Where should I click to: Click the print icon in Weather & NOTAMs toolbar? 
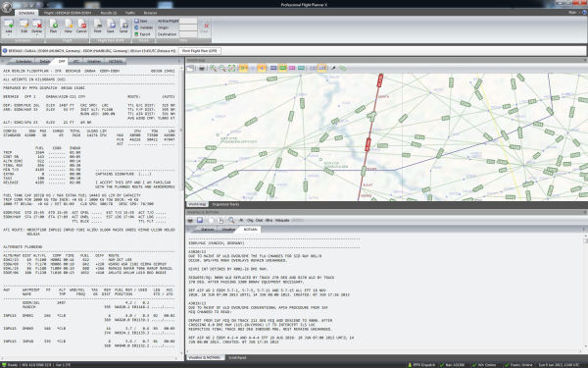pos(190,220)
